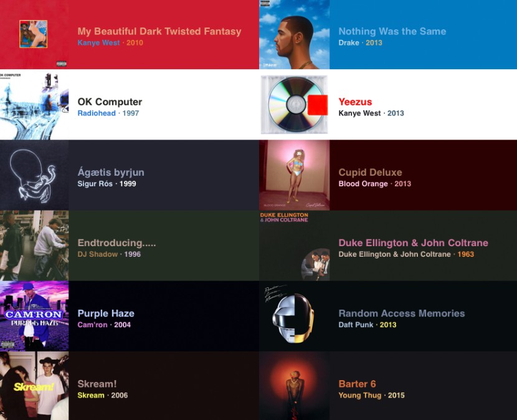Click the Nothing Was the Same cover art
517x420 pixels.
coord(295,34)
